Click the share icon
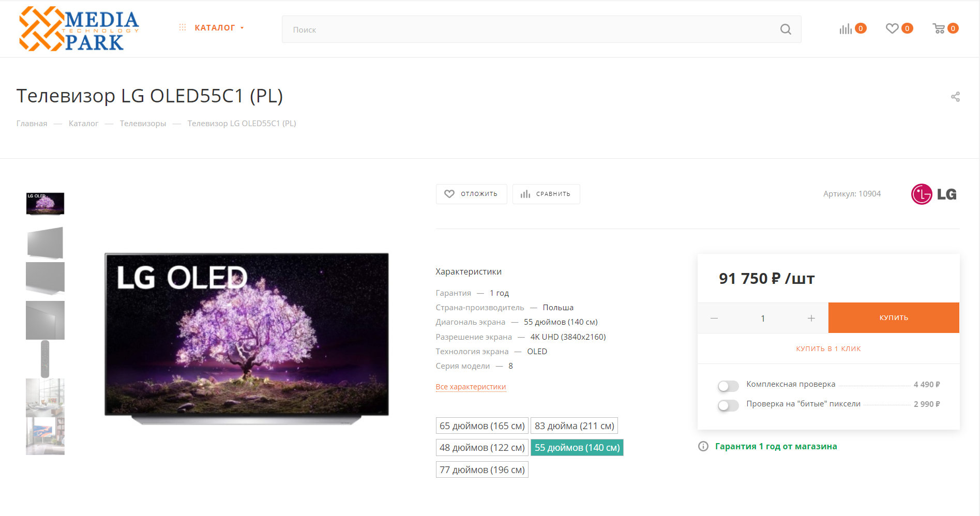 (955, 97)
